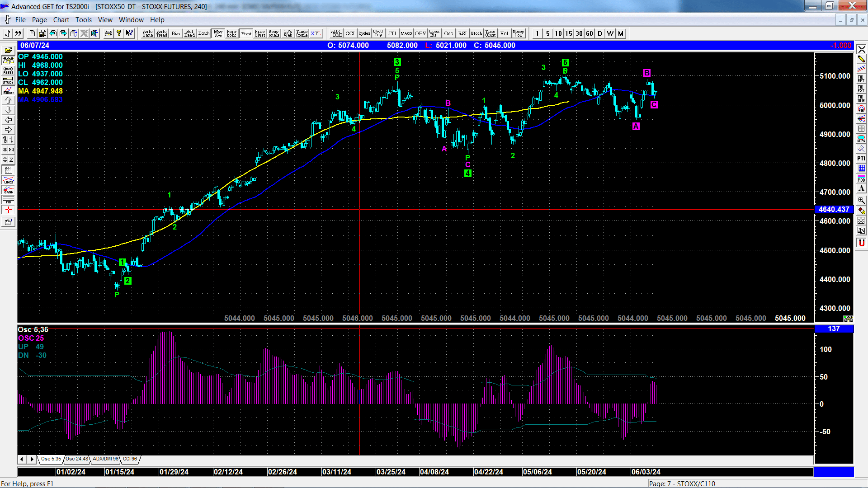
Task: Click the red U icon on right toolbar
Action: tap(861, 243)
